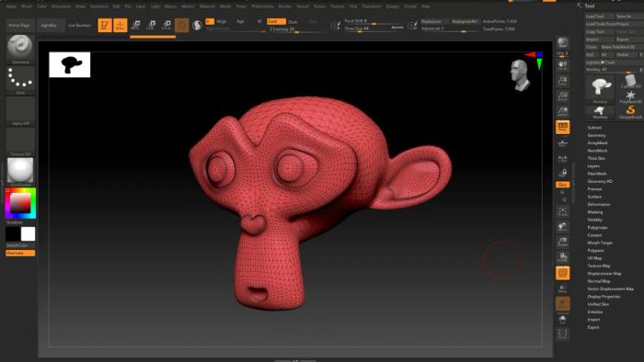Screen dimensions: 644x362
Task: Expand the UV Map subpalette
Action: pos(594,258)
